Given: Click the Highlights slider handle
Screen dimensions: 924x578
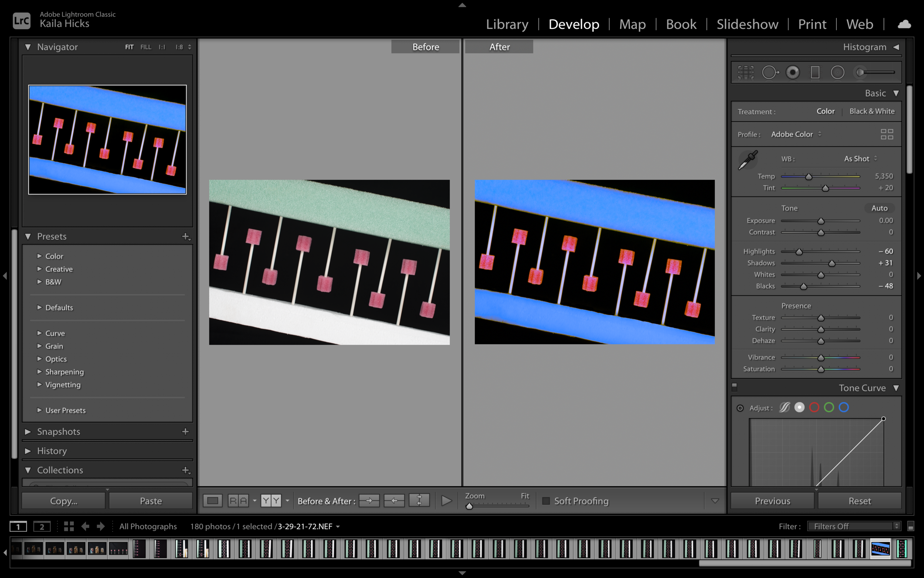Looking at the screenshot, I should pyautogui.click(x=799, y=252).
